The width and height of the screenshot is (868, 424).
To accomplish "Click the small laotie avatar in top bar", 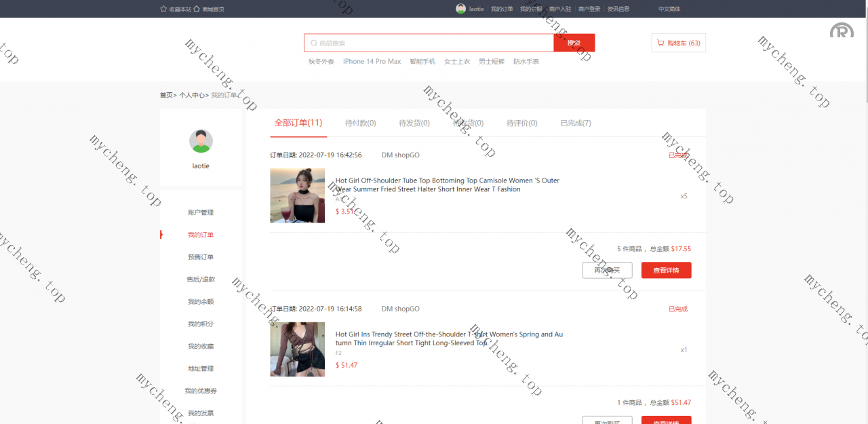I will click(x=461, y=9).
